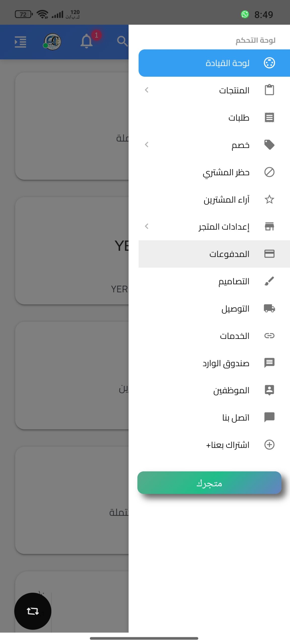This screenshot has height=644, width=290.
Task: Open the اشتراك بعنا+ subscription item
Action: click(x=228, y=445)
